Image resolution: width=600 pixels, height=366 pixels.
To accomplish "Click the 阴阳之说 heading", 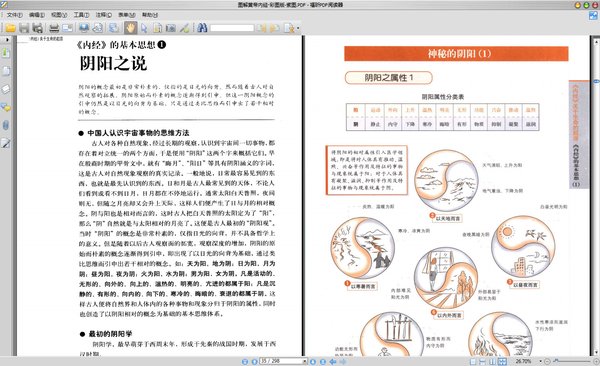I will tap(113, 64).
